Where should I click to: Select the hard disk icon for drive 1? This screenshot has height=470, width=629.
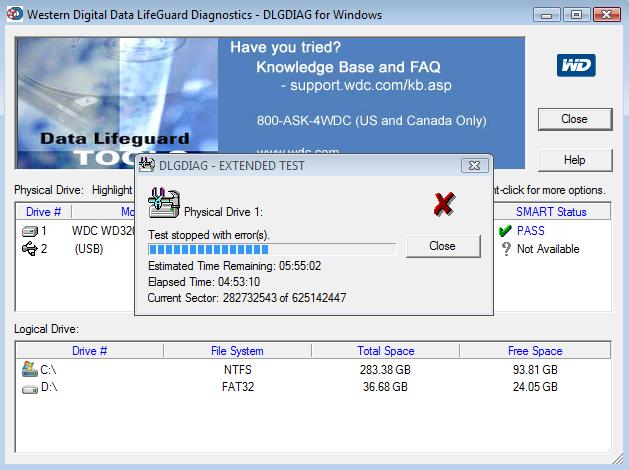coord(29,231)
